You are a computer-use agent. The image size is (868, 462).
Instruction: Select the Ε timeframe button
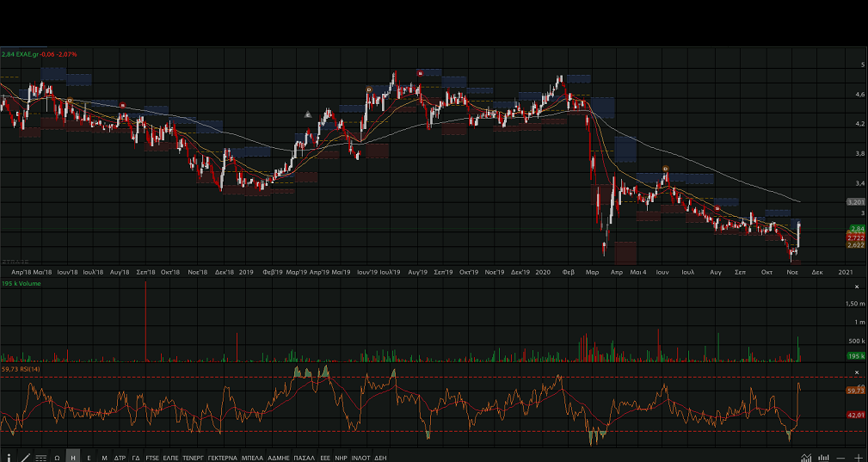[x=89, y=458]
